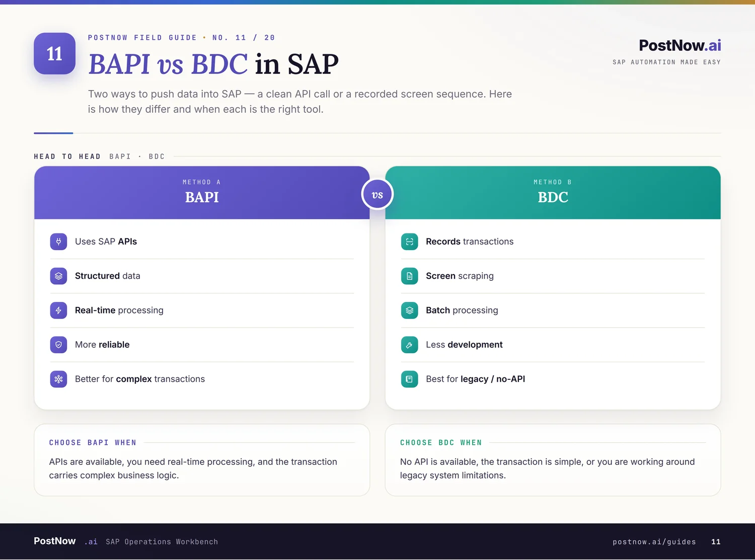The image size is (755, 560).
Task: Click the round VS badge between cards
Action: point(377,195)
